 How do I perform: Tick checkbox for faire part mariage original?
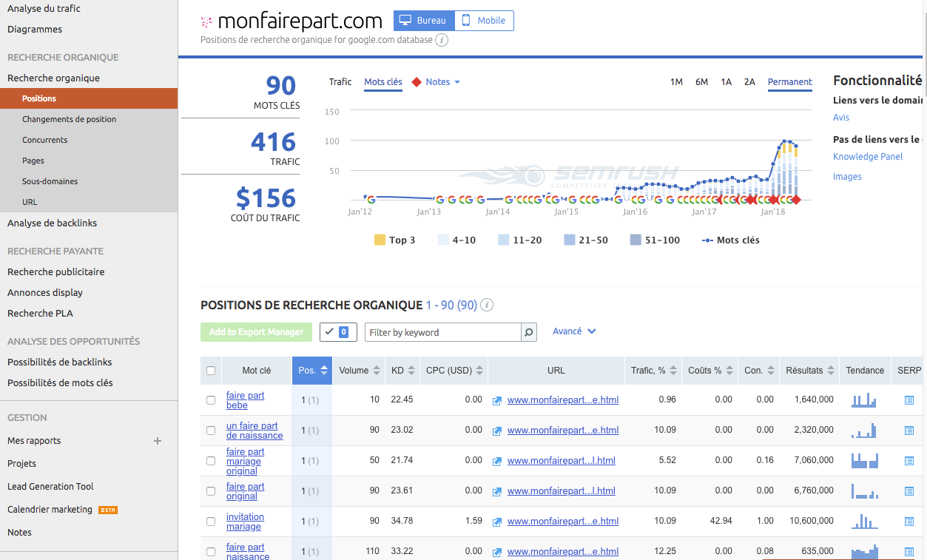(x=211, y=461)
